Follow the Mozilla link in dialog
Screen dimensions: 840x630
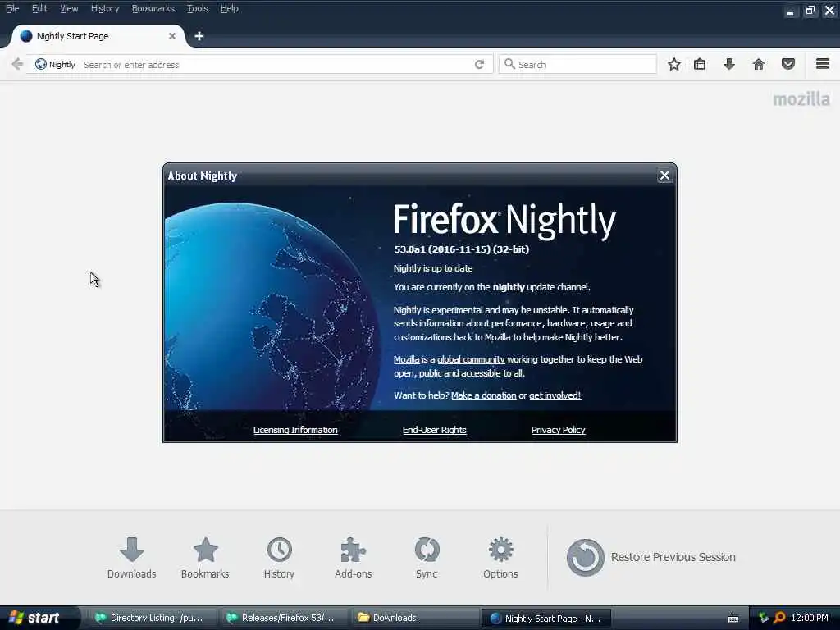click(407, 359)
